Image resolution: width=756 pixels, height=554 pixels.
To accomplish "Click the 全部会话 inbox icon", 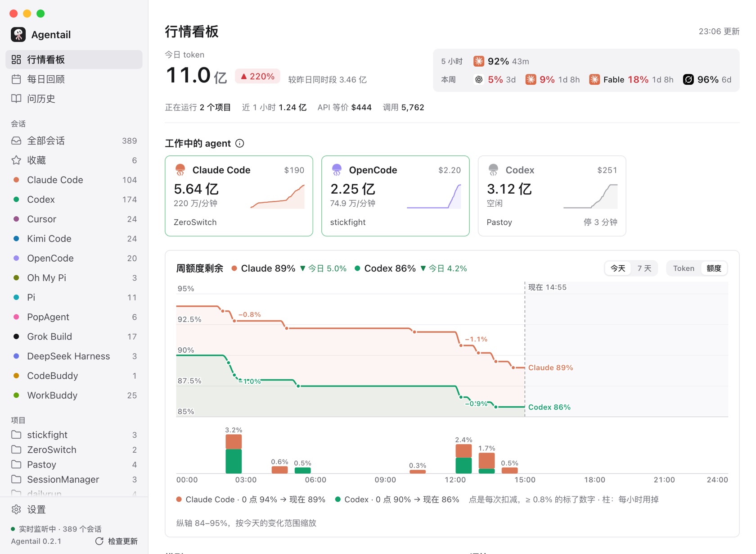I will 16,141.
